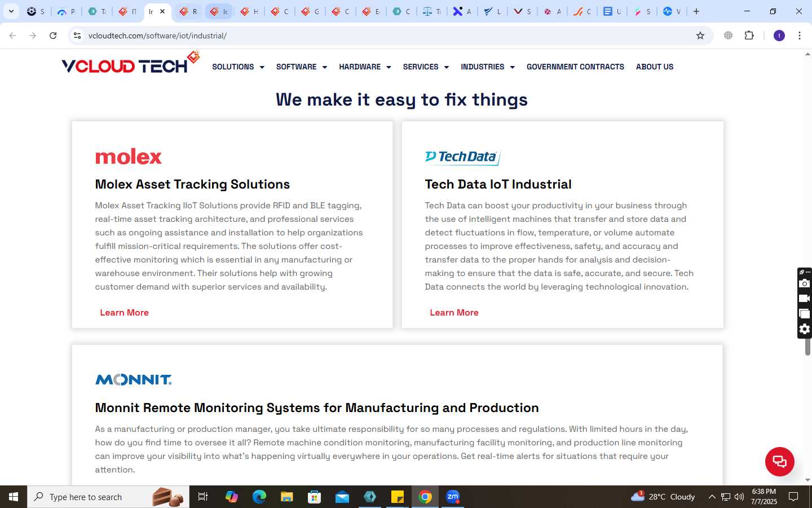Open Monnit Remote Monitoring Systems heading
This screenshot has width=812, height=508.
[x=317, y=408]
